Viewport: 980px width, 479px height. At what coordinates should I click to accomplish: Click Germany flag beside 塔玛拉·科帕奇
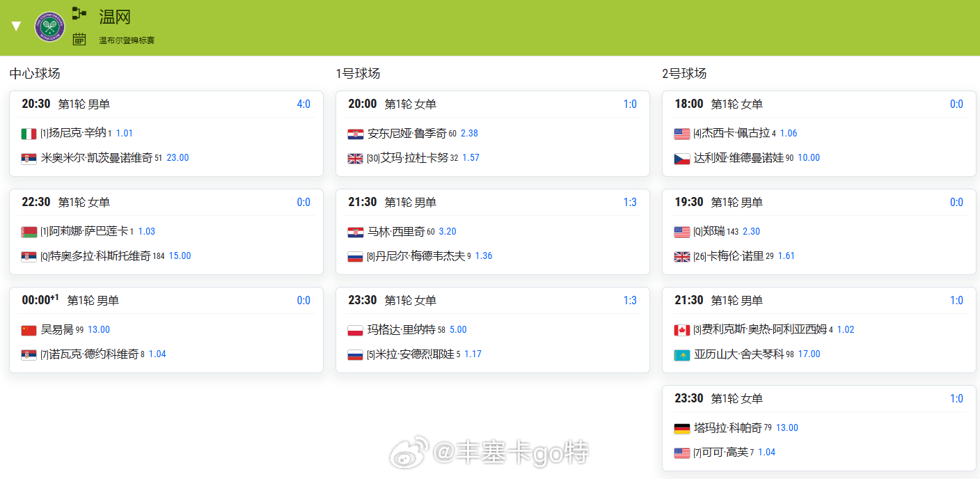pos(682,428)
